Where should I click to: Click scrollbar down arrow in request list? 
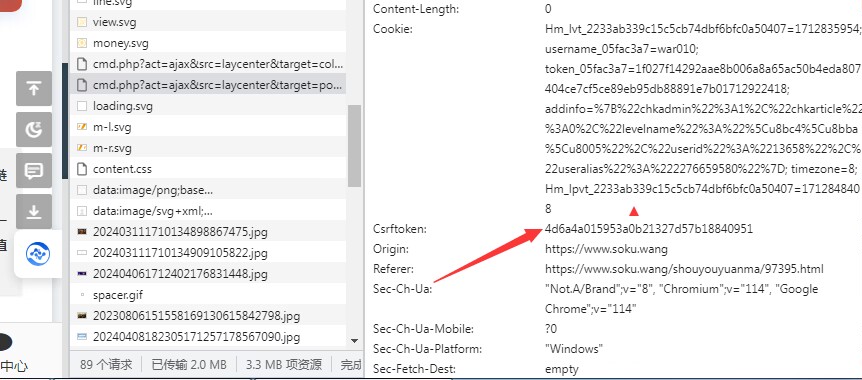354,342
